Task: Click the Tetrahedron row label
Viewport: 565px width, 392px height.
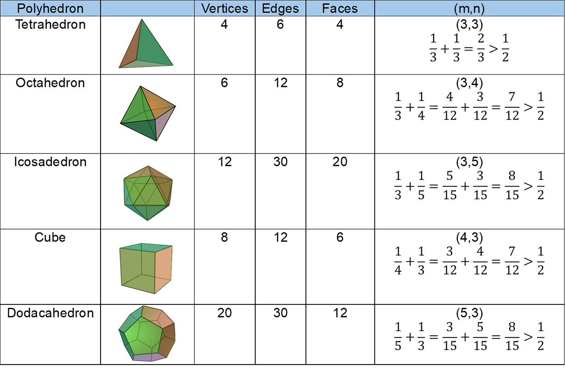Action: coord(50,24)
